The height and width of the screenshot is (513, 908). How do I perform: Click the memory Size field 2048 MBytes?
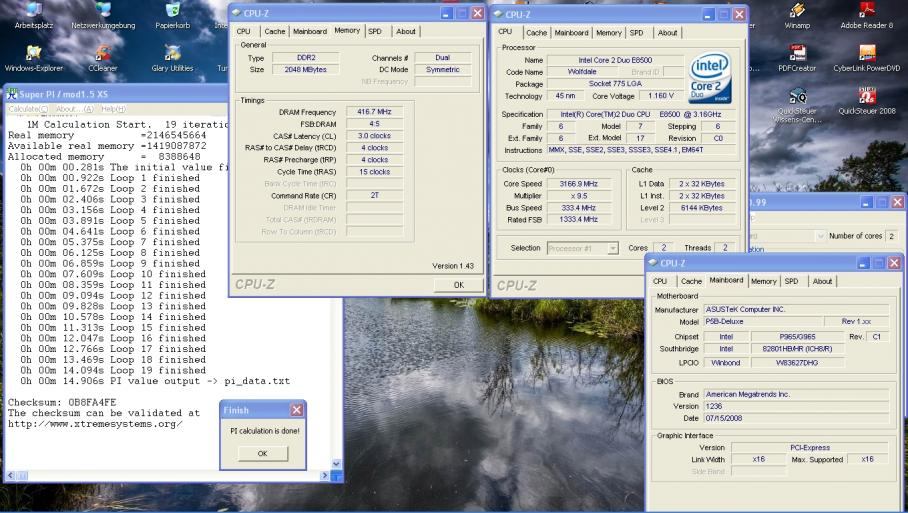click(x=306, y=69)
